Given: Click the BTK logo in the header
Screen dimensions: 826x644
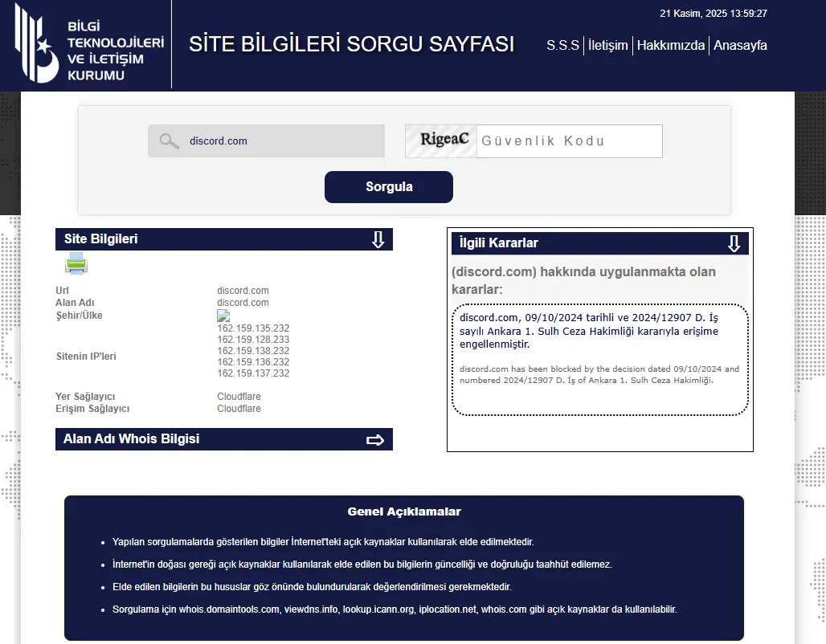Looking at the screenshot, I should click(35, 44).
